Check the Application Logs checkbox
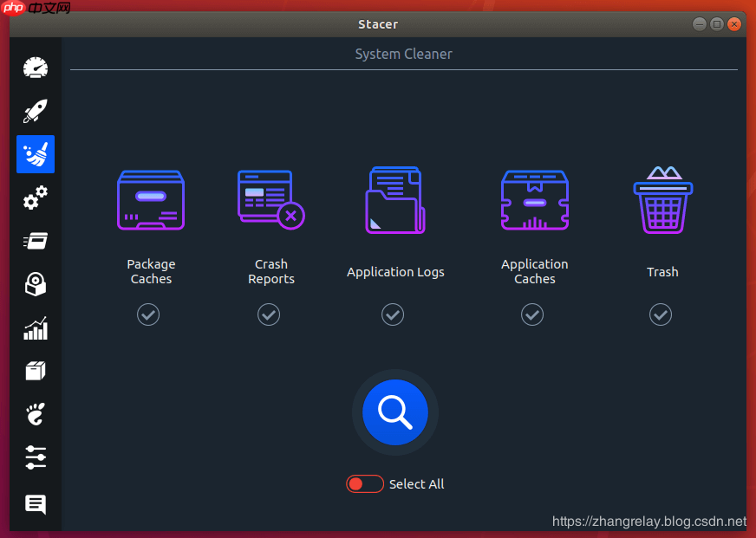This screenshot has width=756, height=538. pos(392,314)
